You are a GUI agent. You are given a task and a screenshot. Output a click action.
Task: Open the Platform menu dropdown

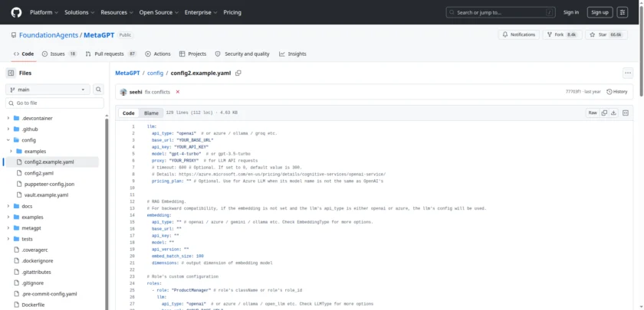[x=44, y=12]
